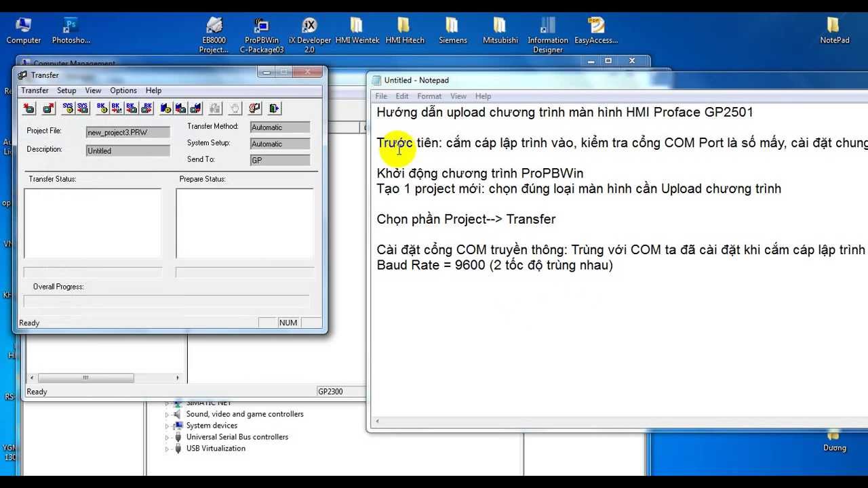Select the HMI Hitech folder on desktop
Viewport: 868px width, 488px height.
(404, 31)
